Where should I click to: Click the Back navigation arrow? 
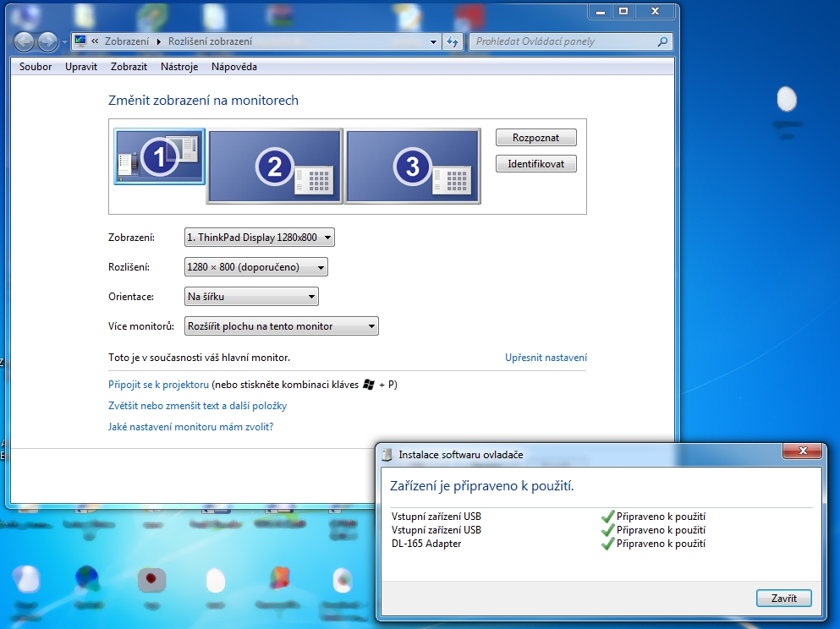tap(25, 41)
